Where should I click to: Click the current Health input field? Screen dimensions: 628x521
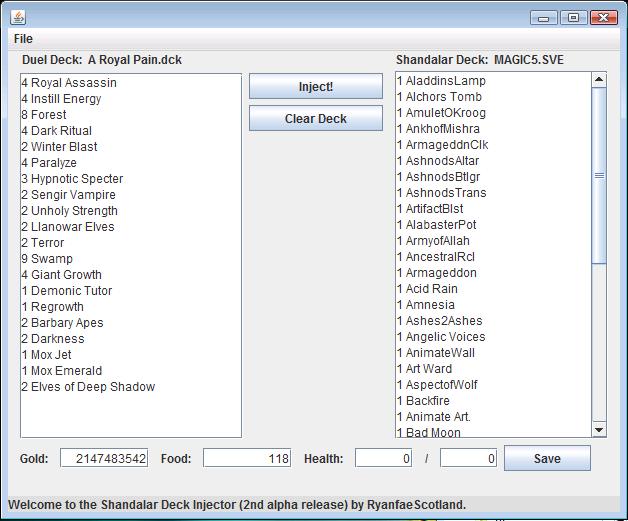pyautogui.click(x=383, y=458)
